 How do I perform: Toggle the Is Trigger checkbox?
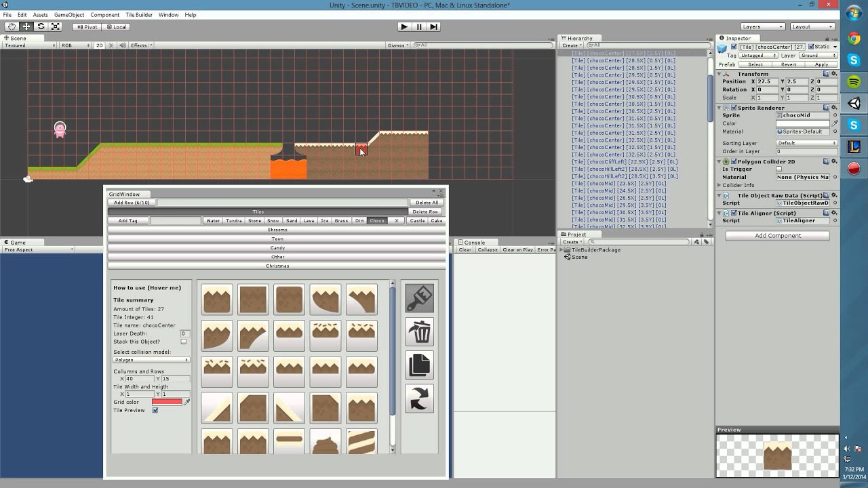(778, 169)
